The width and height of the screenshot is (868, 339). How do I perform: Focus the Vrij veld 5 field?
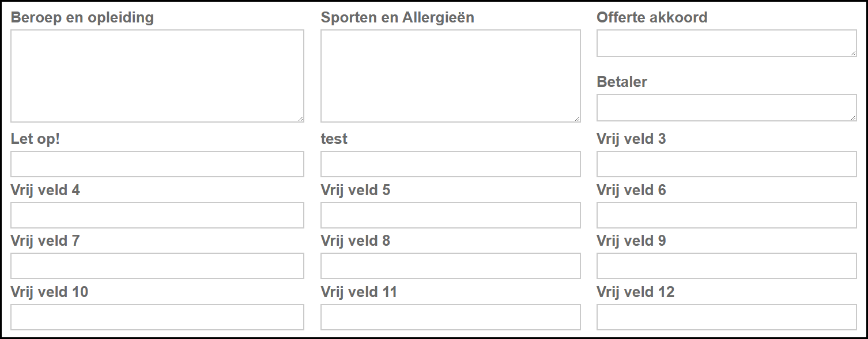coord(450,215)
